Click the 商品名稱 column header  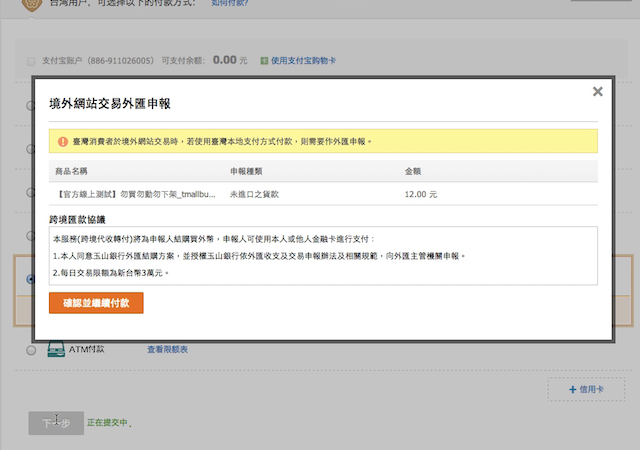(x=71, y=171)
